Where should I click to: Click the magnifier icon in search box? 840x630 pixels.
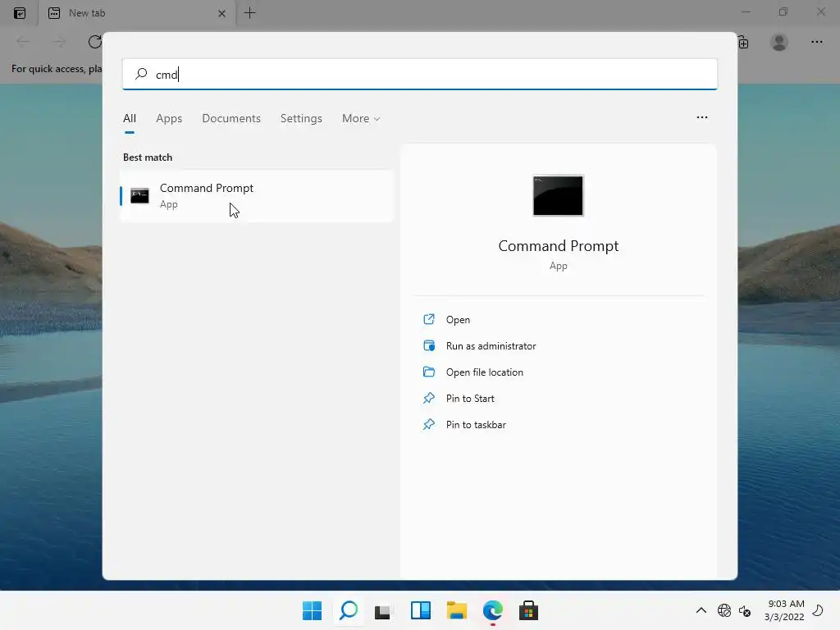tap(141, 74)
